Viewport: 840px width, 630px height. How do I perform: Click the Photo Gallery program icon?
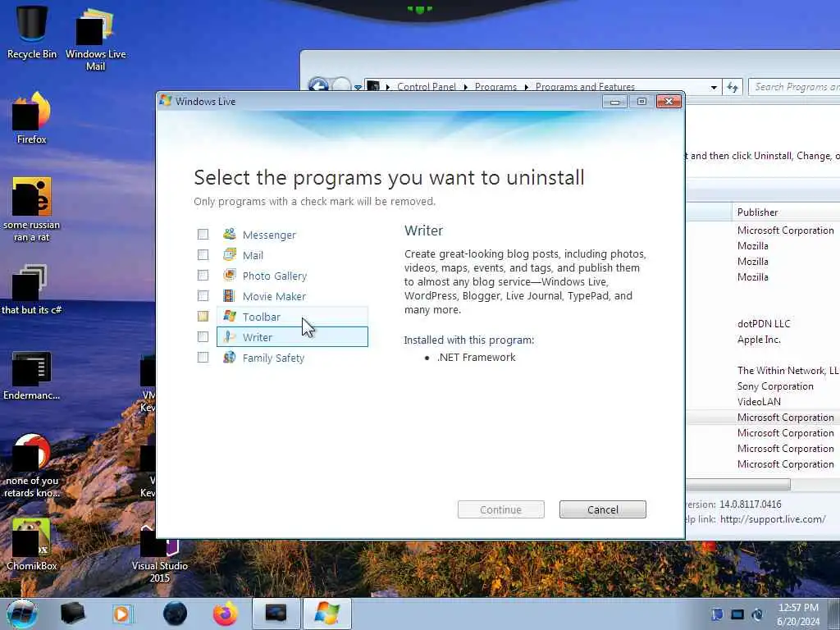[x=230, y=275]
